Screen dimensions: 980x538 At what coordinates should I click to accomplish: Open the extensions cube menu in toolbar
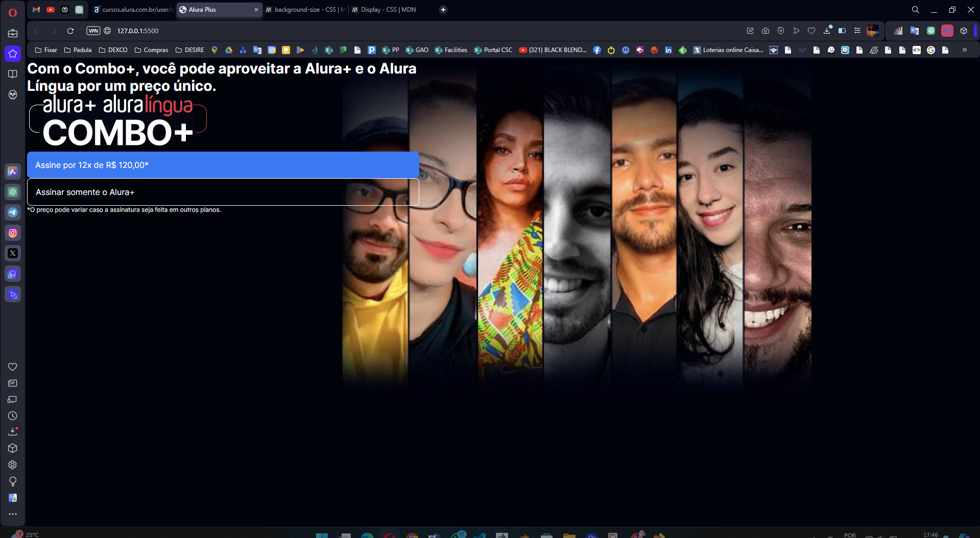[964, 31]
